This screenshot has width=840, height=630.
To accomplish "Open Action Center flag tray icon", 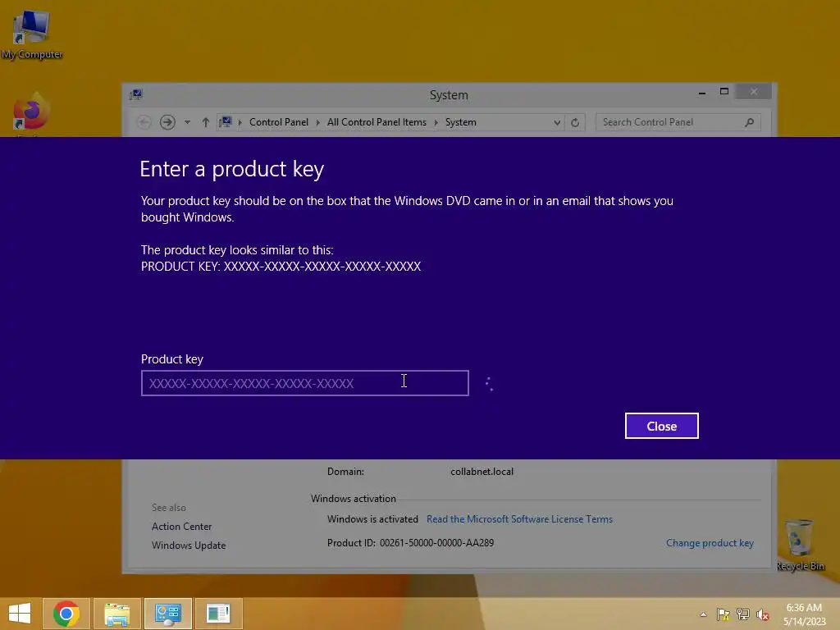I will click(723, 614).
